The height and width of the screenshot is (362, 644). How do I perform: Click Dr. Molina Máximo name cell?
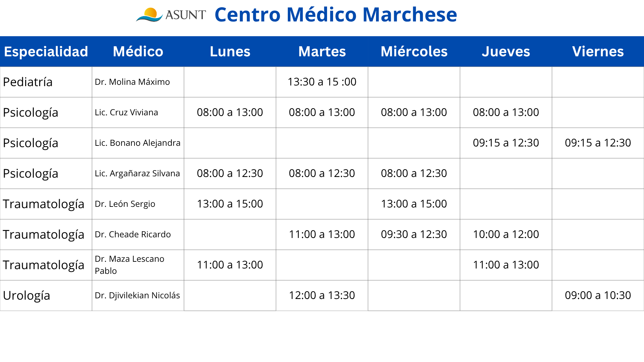point(138,82)
